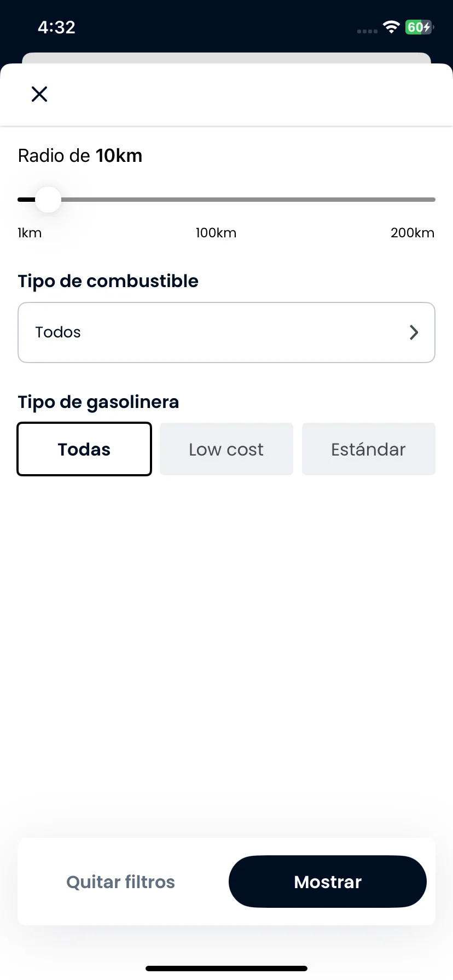Image resolution: width=453 pixels, height=980 pixels.
Task: Tap the Wi-Fi status icon
Action: pos(392,27)
